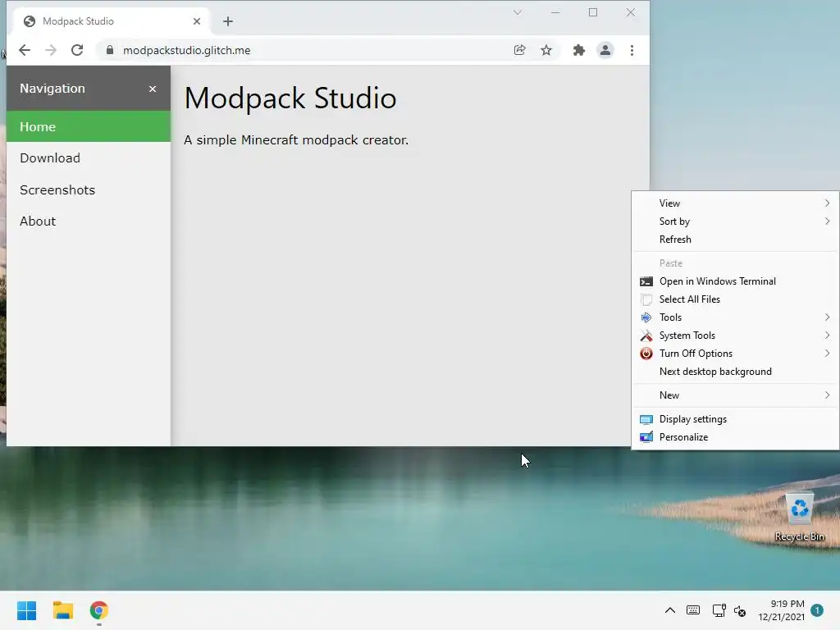
Task: Click the Chrome taskbar icon
Action: coord(99,610)
